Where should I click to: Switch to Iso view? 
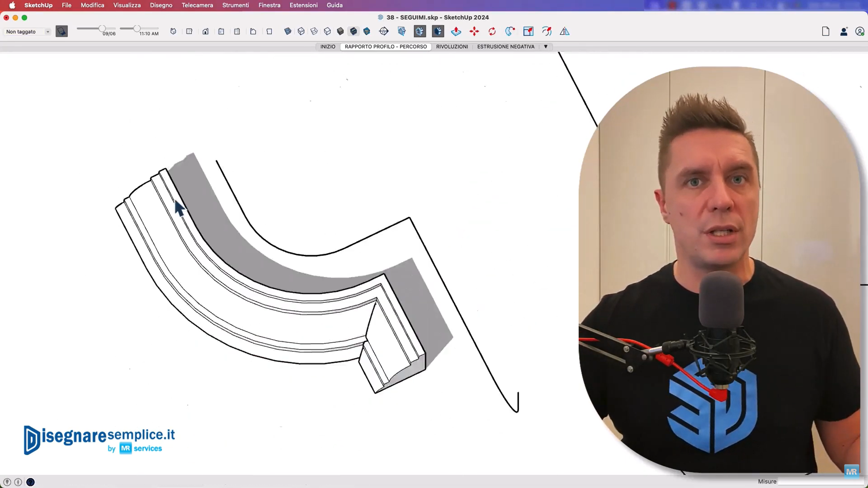pyautogui.click(x=173, y=32)
